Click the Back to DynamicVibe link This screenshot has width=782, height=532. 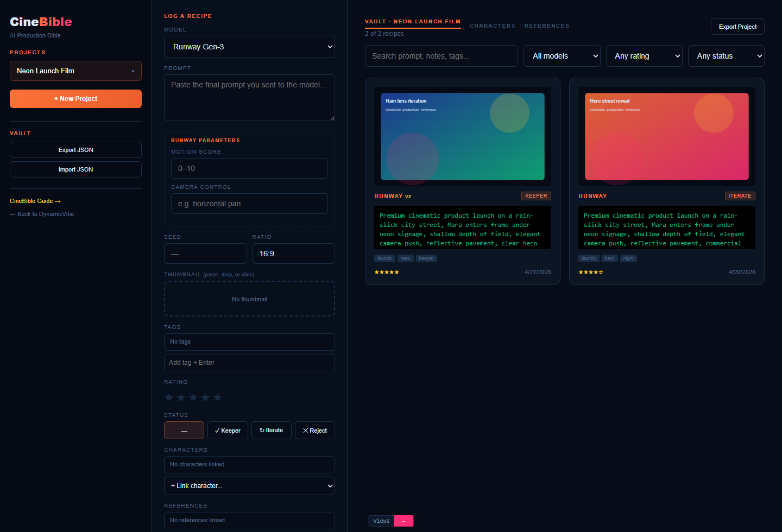pos(42,214)
